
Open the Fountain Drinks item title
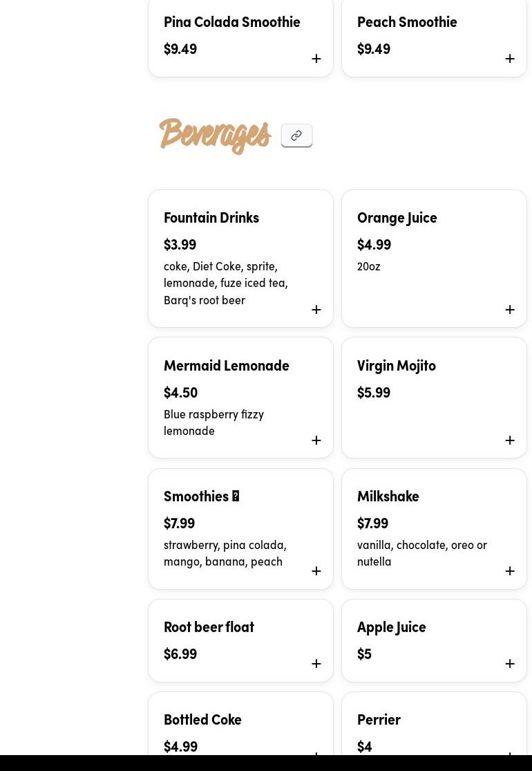[211, 218]
